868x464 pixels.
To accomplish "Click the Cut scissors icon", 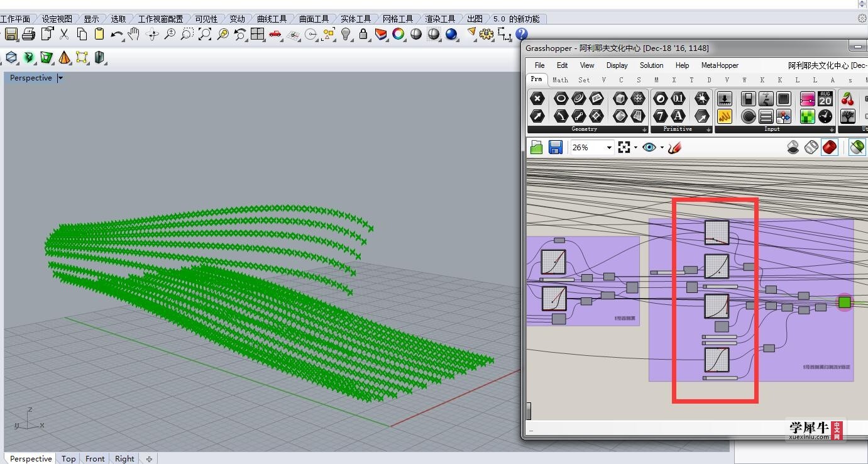I will click(64, 34).
